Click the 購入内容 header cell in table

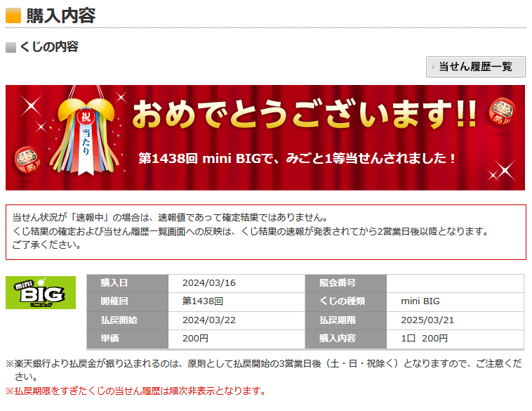[346, 339]
